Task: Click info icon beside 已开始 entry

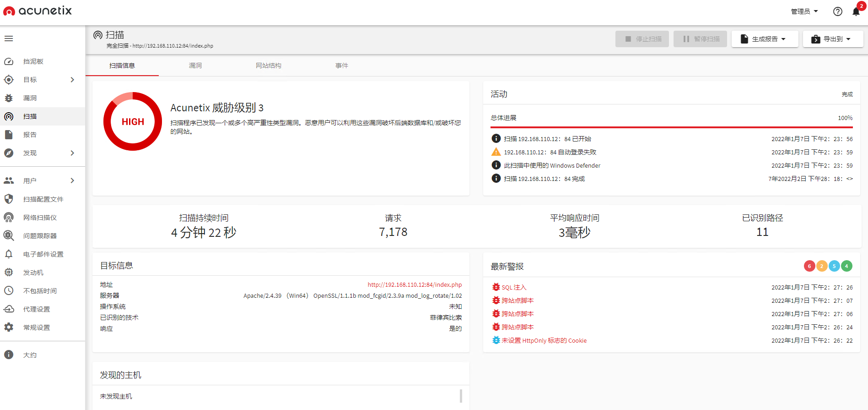Action: click(496, 138)
